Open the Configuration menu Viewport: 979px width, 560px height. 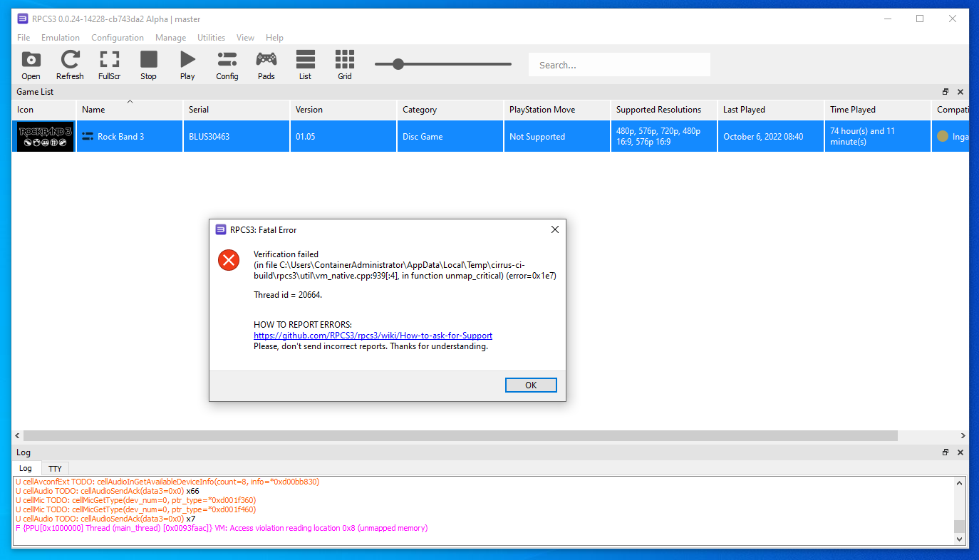click(x=117, y=37)
